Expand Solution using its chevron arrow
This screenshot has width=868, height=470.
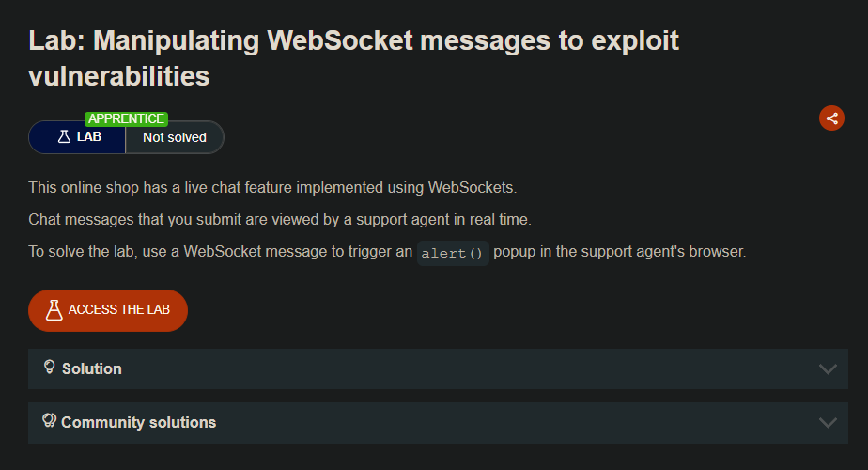coord(828,368)
